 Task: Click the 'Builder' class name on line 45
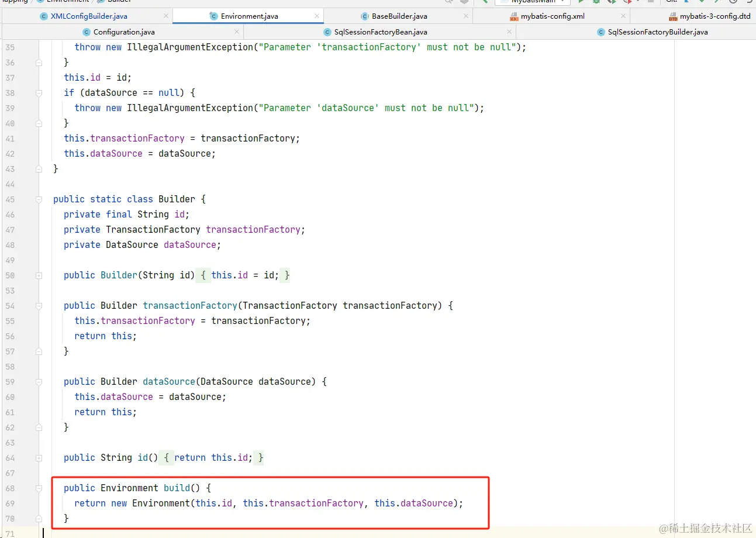[177, 199]
